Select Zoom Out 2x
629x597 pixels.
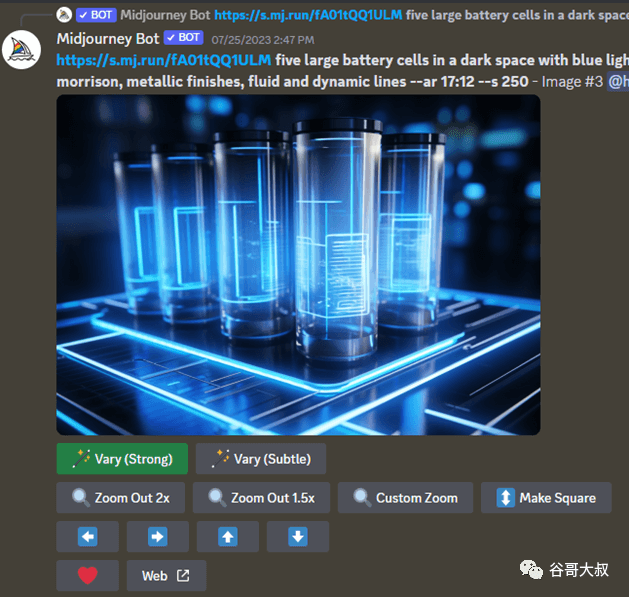[x=120, y=498]
